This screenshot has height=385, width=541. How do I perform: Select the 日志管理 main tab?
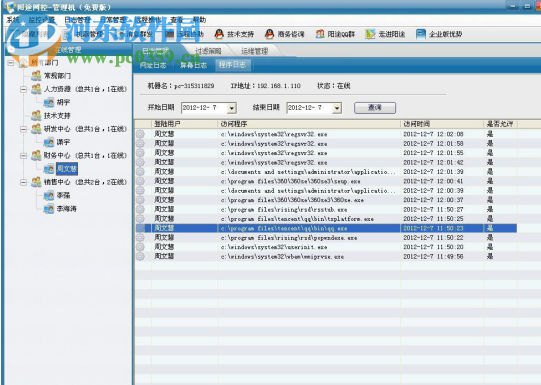pyautogui.click(x=156, y=51)
